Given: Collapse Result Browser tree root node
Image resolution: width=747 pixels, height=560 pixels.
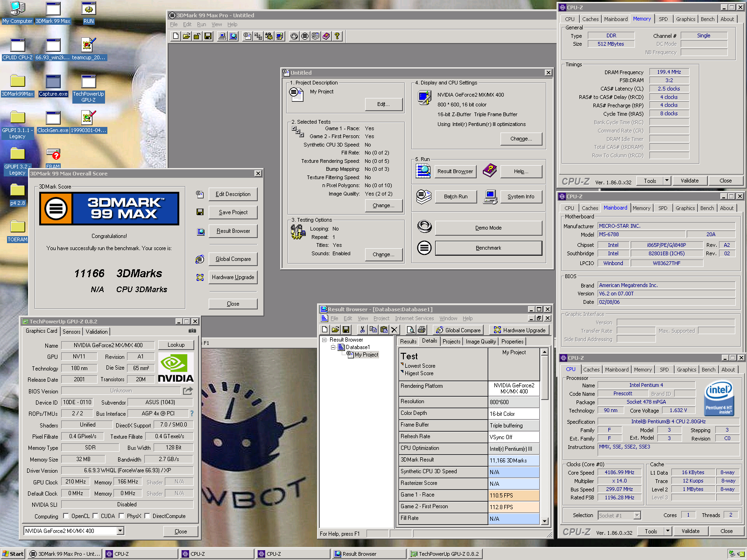Looking at the screenshot, I should point(324,340).
